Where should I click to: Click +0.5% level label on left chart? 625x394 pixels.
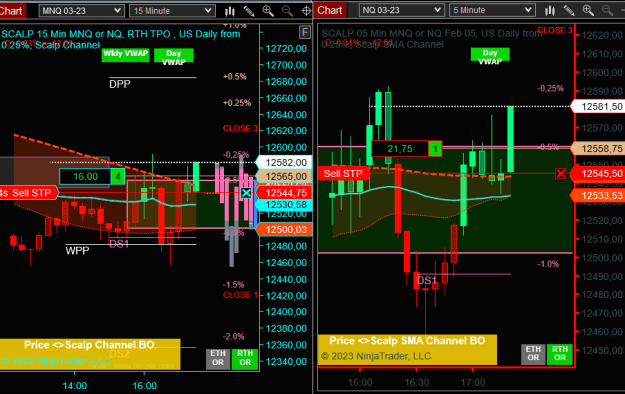(235, 77)
